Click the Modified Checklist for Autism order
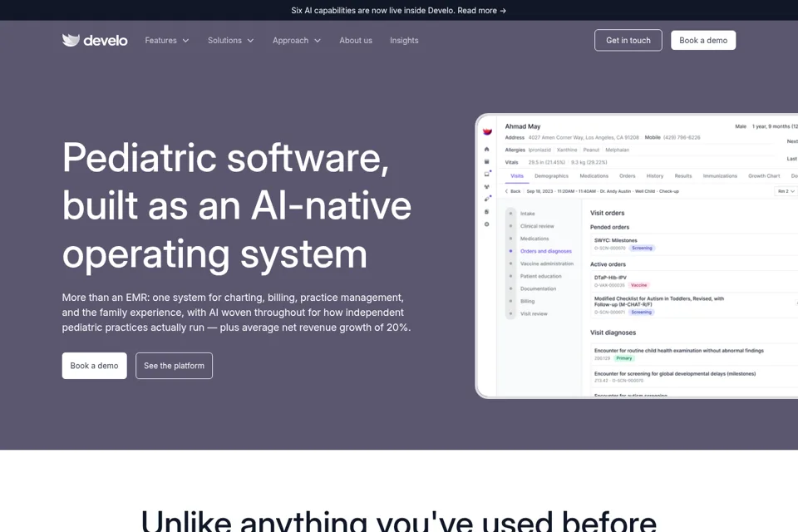The image size is (798, 532). 658,302
